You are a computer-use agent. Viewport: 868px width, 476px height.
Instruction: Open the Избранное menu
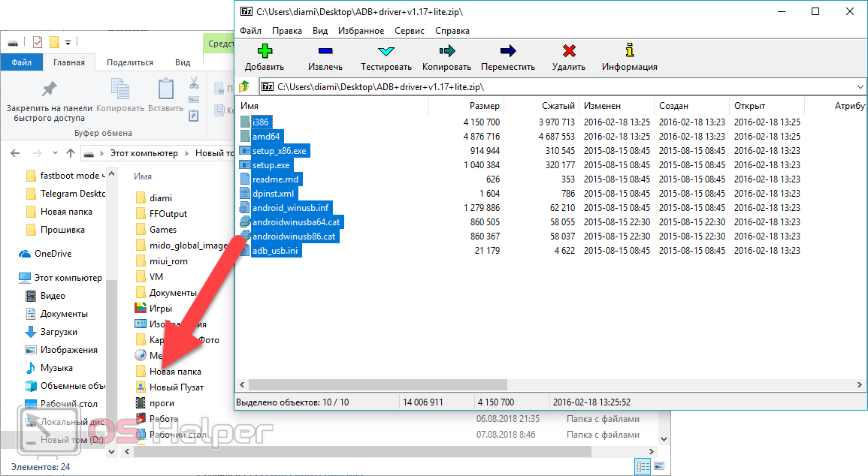361,31
